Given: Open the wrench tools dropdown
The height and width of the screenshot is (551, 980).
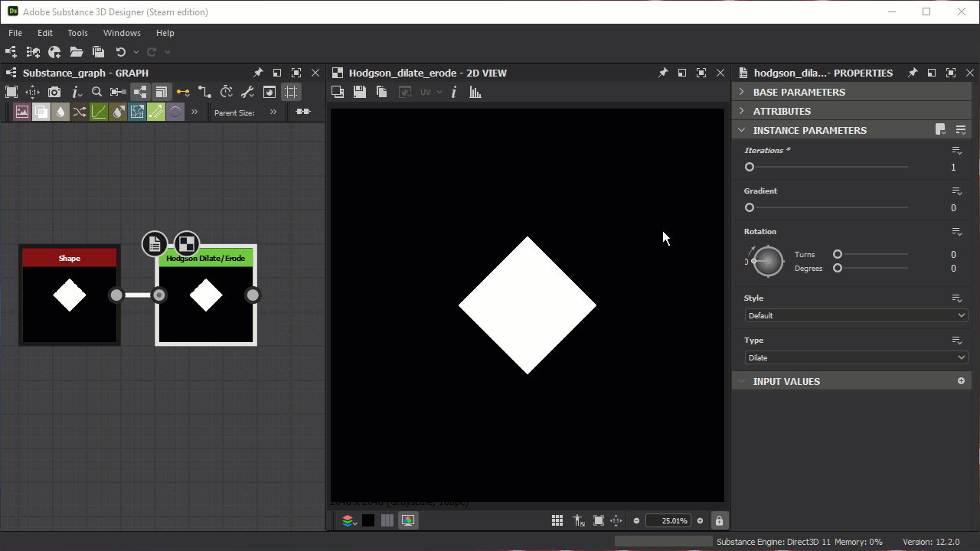Looking at the screenshot, I should (x=247, y=92).
